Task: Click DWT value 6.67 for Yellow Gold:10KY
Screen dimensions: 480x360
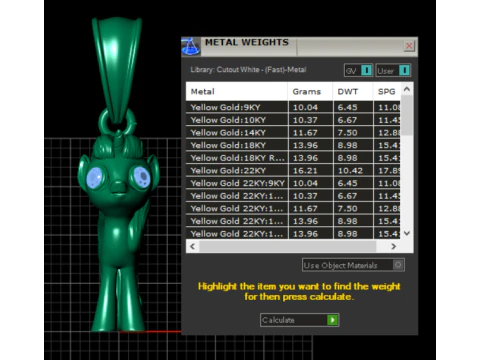Action: [353, 120]
